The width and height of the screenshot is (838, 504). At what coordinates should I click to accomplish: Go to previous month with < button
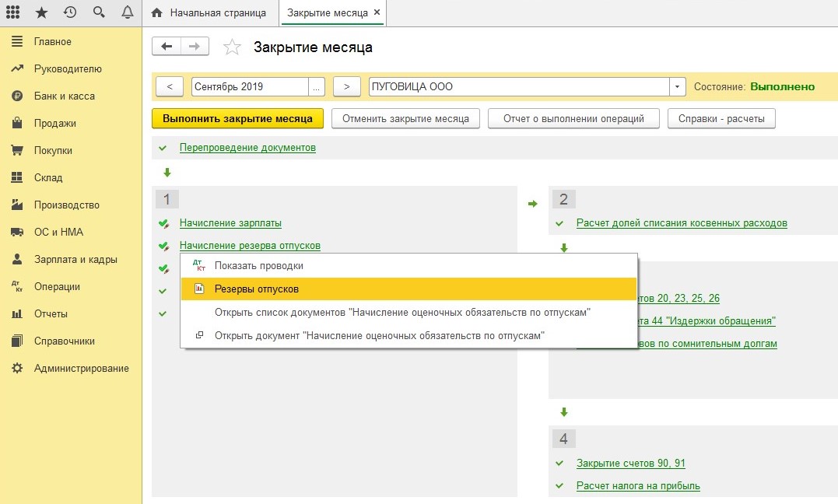[x=170, y=87]
